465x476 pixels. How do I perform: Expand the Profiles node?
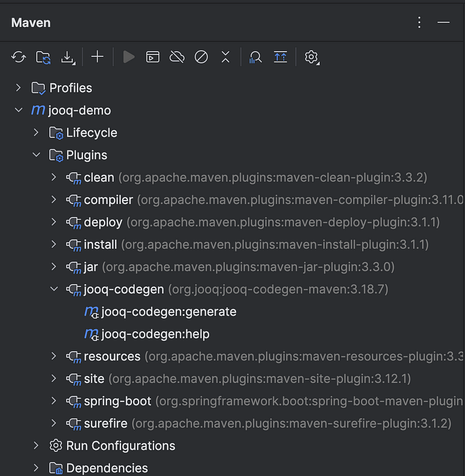(x=19, y=88)
